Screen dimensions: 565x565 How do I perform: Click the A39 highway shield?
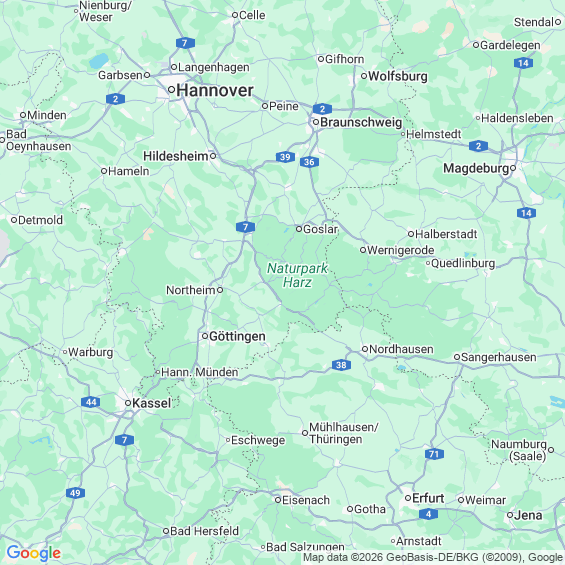point(285,157)
